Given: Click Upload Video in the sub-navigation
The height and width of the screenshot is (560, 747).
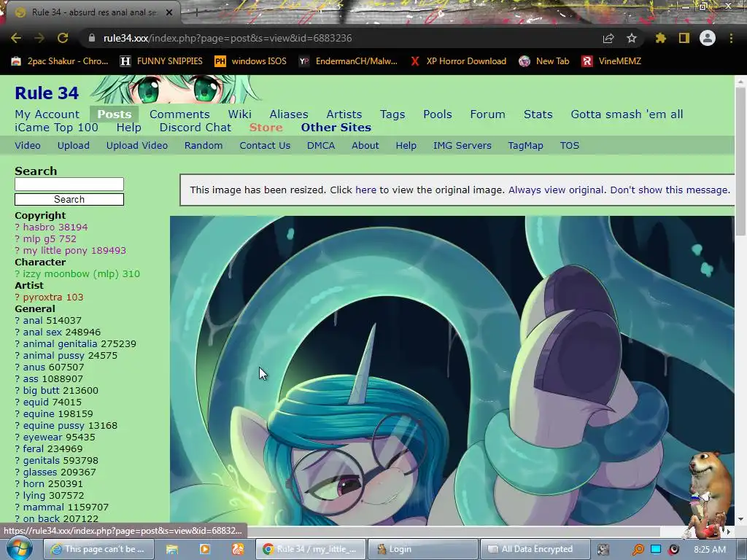Looking at the screenshot, I should pyautogui.click(x=136, y=145).
